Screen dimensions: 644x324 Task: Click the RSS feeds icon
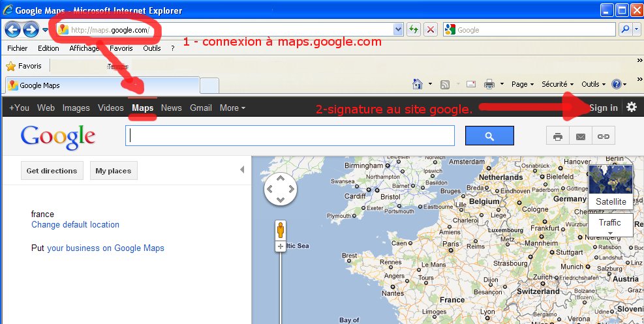coord(444,84)
